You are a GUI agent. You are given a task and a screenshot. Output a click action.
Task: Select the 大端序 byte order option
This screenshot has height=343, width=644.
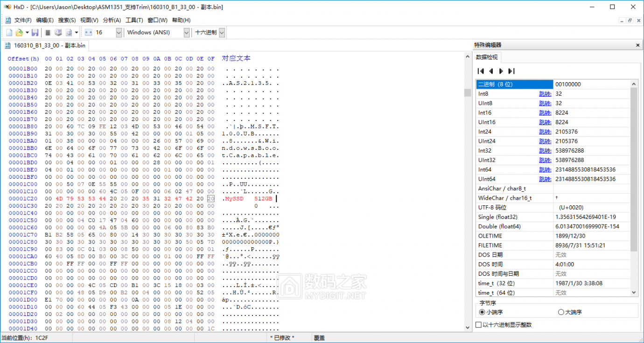(570, 312)
